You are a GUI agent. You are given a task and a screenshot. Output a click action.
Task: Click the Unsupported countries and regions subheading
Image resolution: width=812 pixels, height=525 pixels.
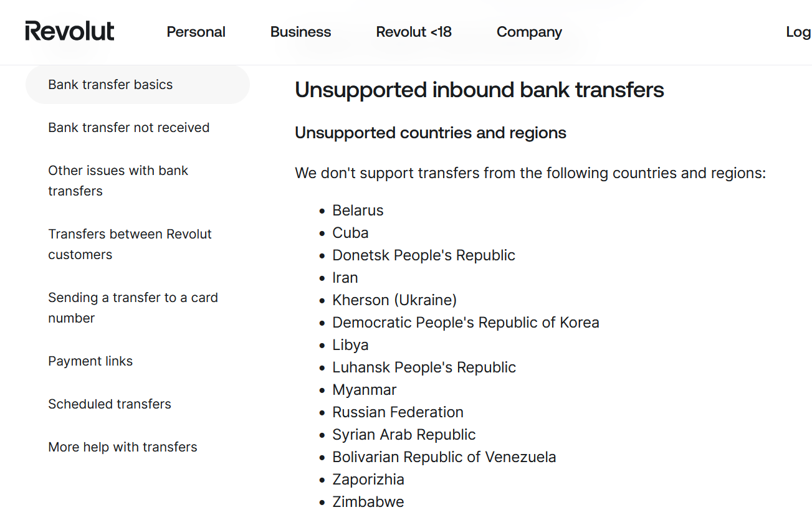430,133
